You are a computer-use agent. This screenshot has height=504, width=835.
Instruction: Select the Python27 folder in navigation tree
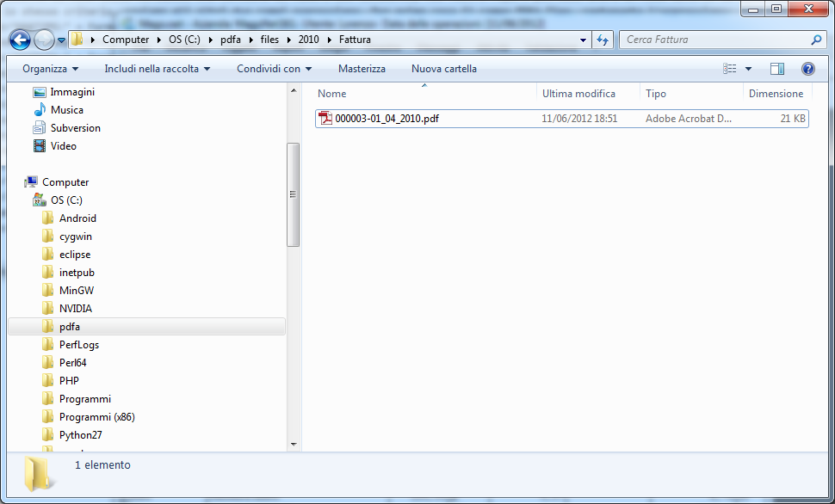[x=80, y=435]
